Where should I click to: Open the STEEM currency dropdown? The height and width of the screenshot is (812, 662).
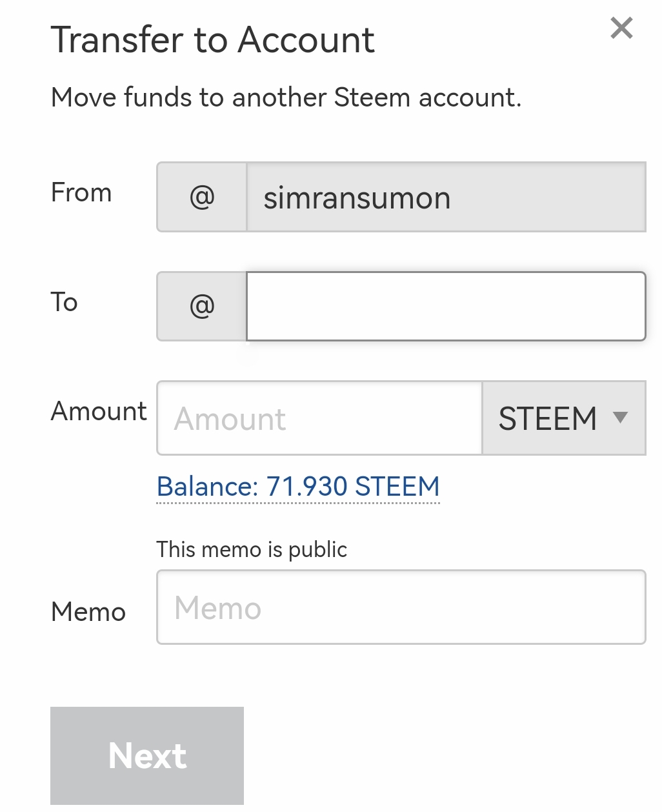click(x=563, y=418)
